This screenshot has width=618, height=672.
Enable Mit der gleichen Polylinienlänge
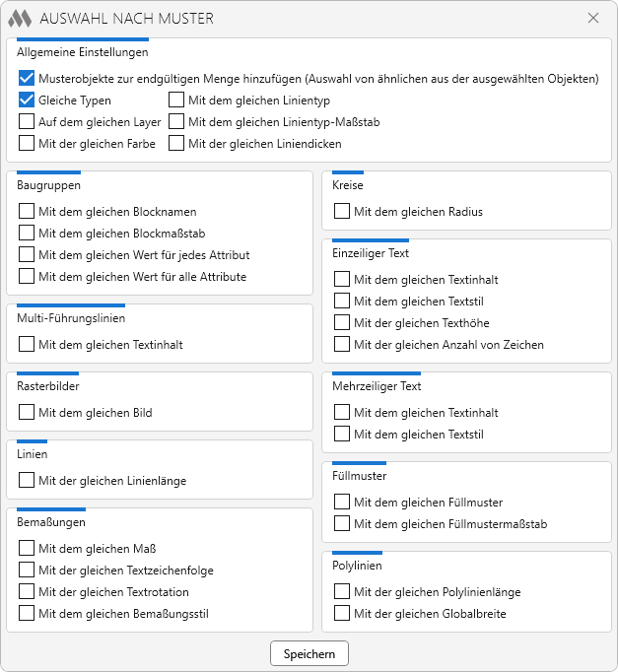(x=342, y=591)
